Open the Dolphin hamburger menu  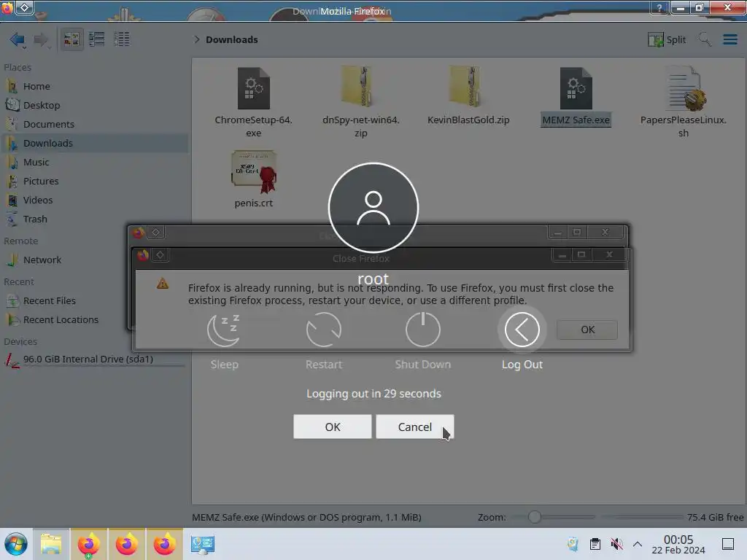click(729, 39)
